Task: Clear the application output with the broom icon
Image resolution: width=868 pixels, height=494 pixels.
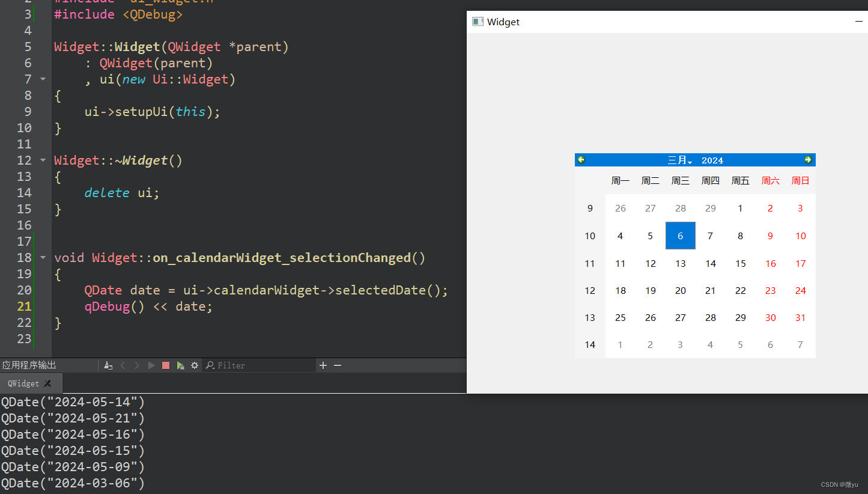Action: (108, 365)
